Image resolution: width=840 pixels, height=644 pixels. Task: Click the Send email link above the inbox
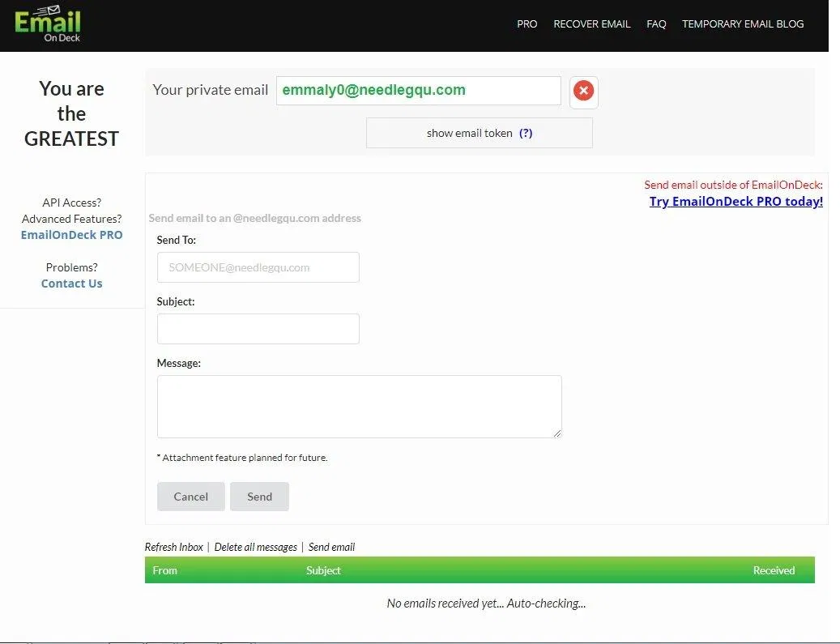(x=331, y=547)
